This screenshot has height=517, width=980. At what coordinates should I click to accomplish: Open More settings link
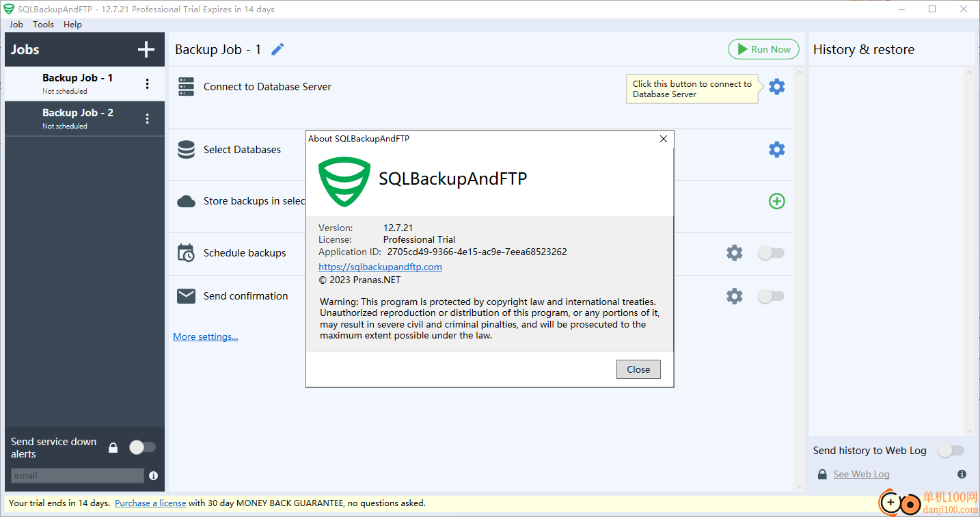(206, 336)
